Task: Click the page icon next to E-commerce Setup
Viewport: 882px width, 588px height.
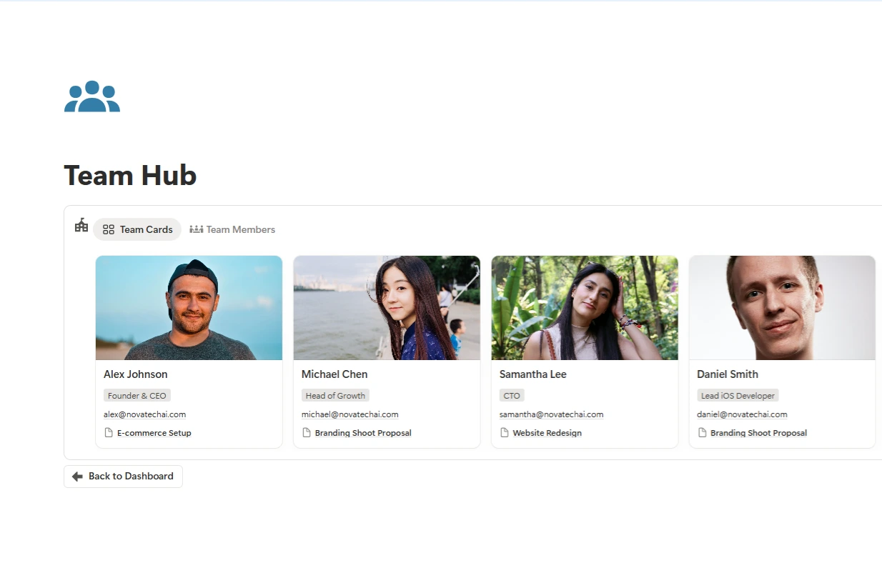Action: [x=109, y=432]
